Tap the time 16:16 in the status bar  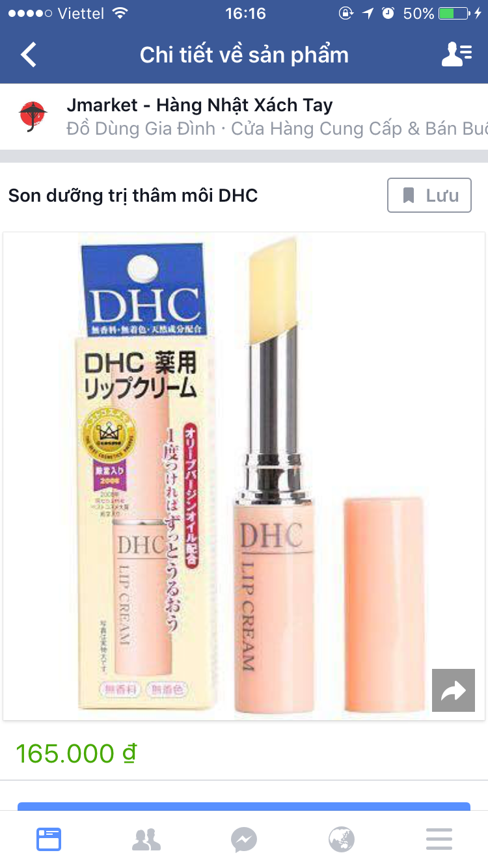coord(245,13)
